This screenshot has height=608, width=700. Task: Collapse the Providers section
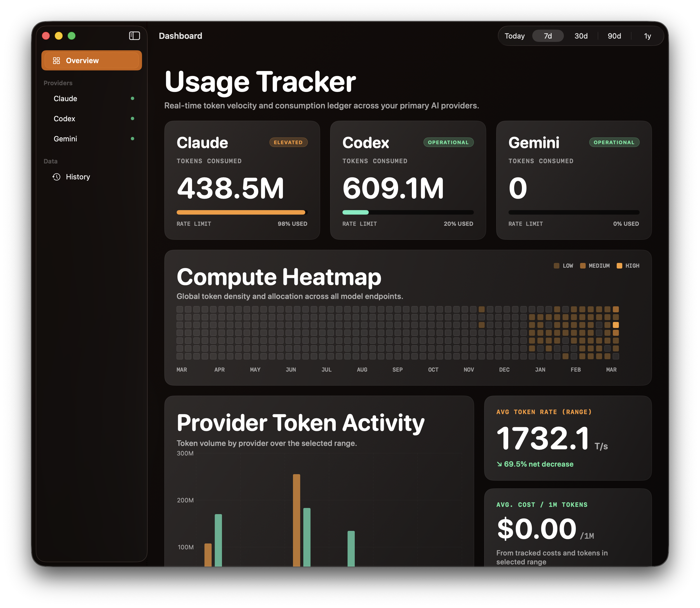pyautogui.click(x=58, y=82)
